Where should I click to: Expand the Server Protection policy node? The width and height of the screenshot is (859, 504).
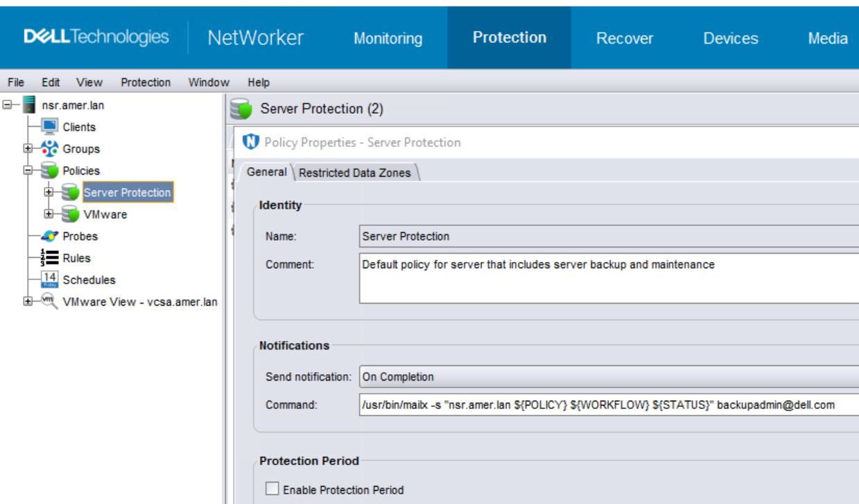[49, 193]
